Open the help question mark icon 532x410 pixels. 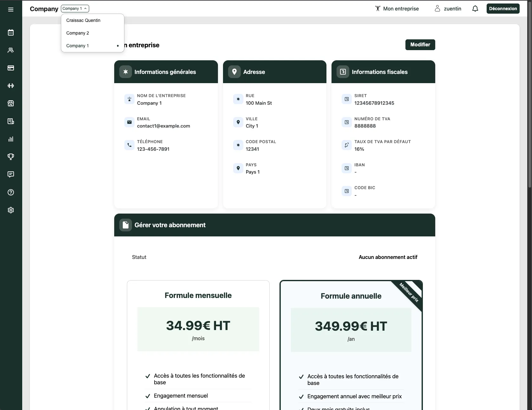pyautogui.click(x=11, y=192)
